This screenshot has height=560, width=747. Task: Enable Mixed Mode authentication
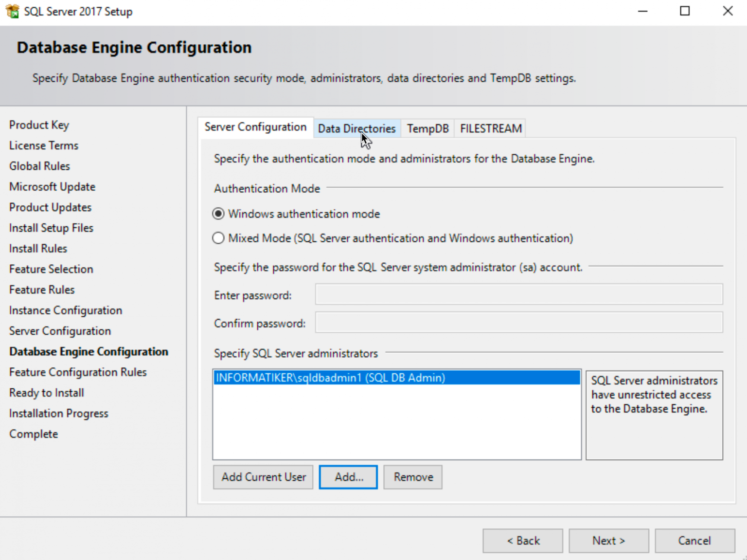pos(218,238)
